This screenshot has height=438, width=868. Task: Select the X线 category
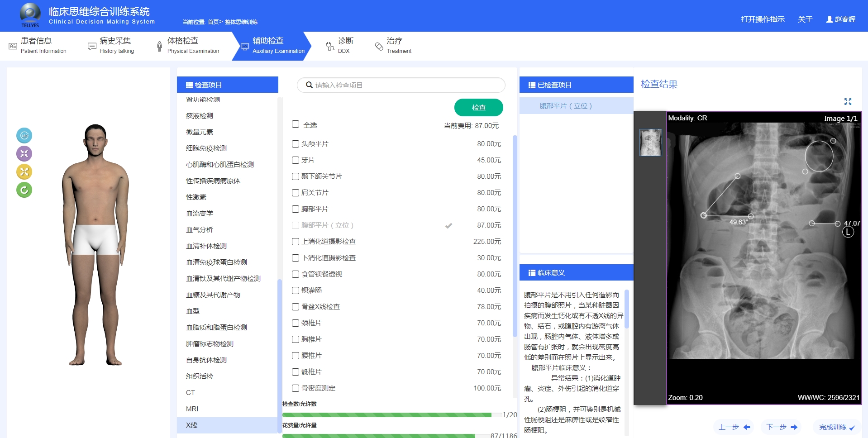[x=227, y=425]
